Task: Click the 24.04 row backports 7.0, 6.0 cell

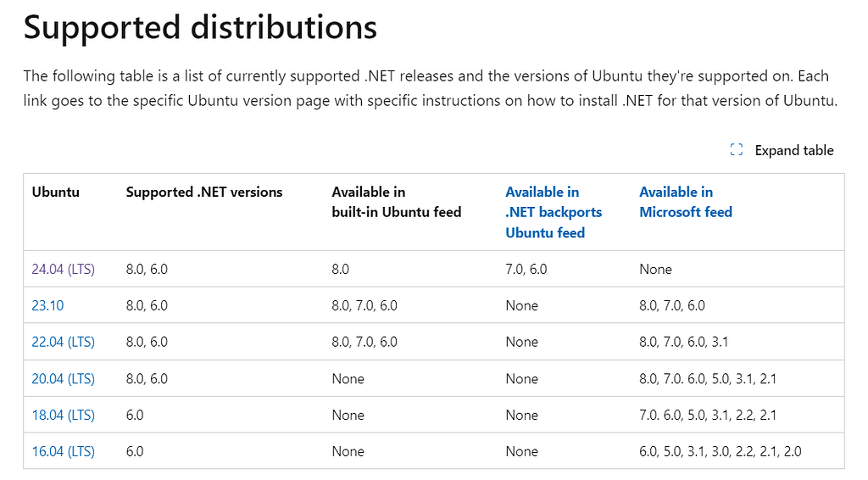Action: coord(526,269)
